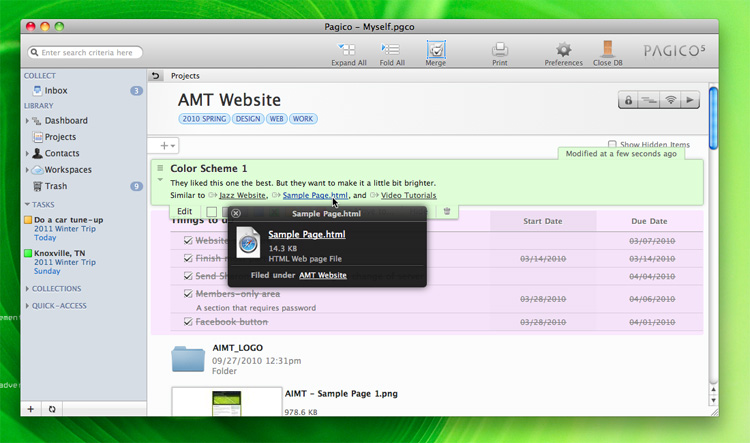This screenshot has width=750, height=443.
Task: Open Trash in the sidebar
Action: (56, 186)
